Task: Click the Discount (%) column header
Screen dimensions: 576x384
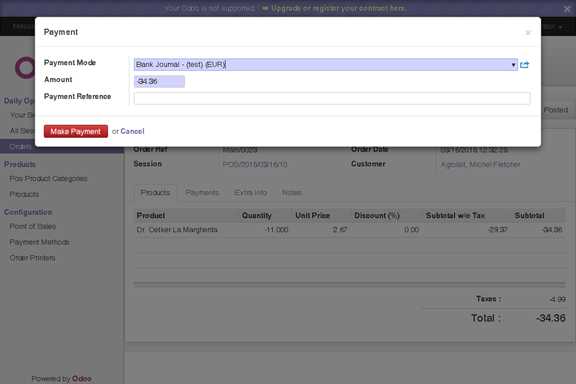Action: pyautogui.click(x=377, y=216)
